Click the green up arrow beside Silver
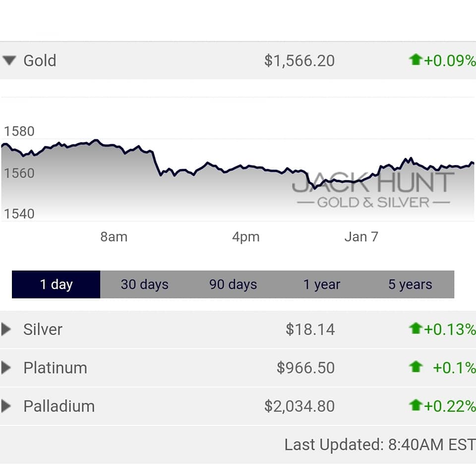This screenshot has height=470, width=476. (415, 328)
